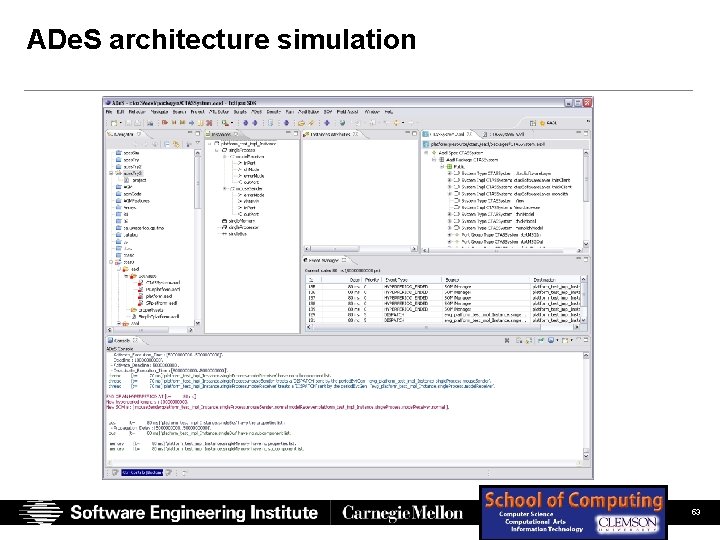Viewport: 720px width, 540px height.
Task: Click the open folder toolbar icon
Action: click(x=301, y=123)
